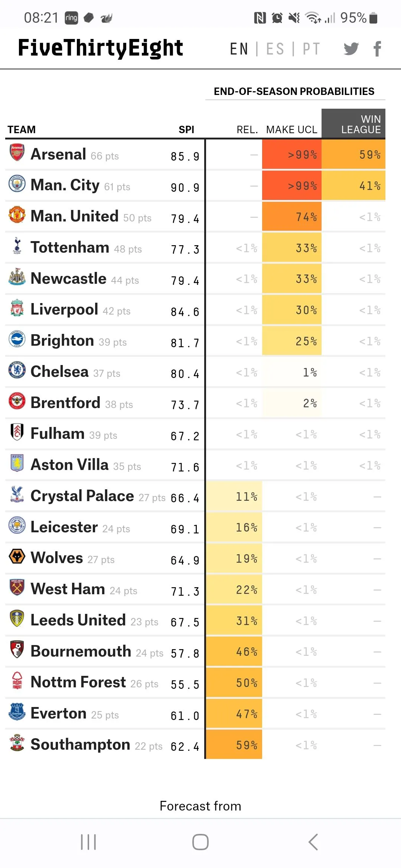Image resolution: width=401 pixels, height=868 pixels.
Task: Tap the Android back navigation button
Action: coord(313,842)
